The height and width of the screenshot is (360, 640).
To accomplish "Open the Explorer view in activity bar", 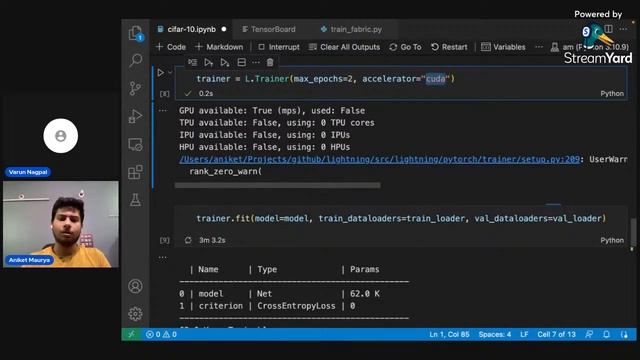I will (135, 33).
